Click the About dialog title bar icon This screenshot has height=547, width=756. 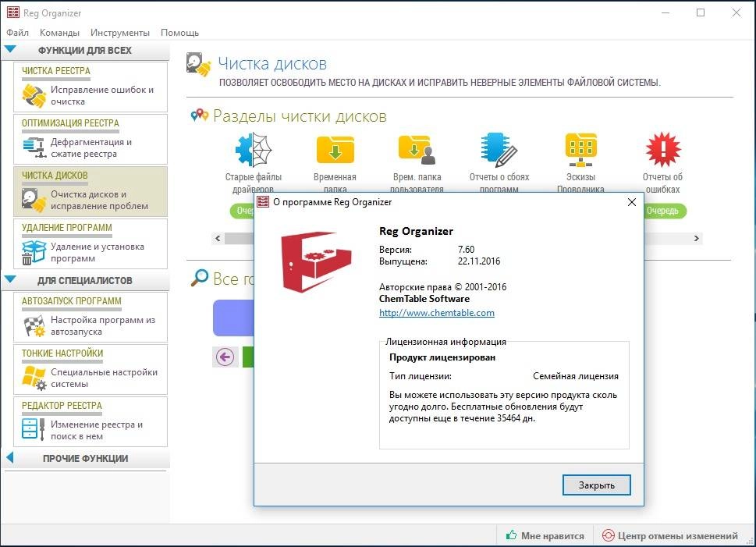[x=263, y=201]
